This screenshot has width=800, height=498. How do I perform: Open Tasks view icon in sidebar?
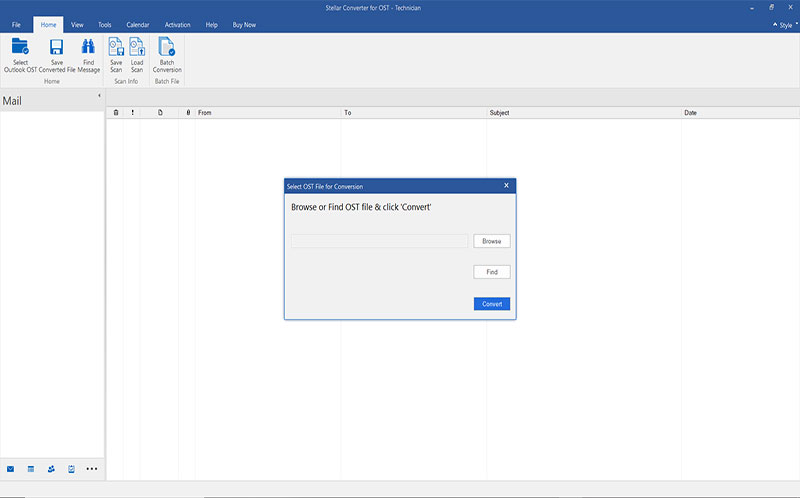tap(71, 469)
